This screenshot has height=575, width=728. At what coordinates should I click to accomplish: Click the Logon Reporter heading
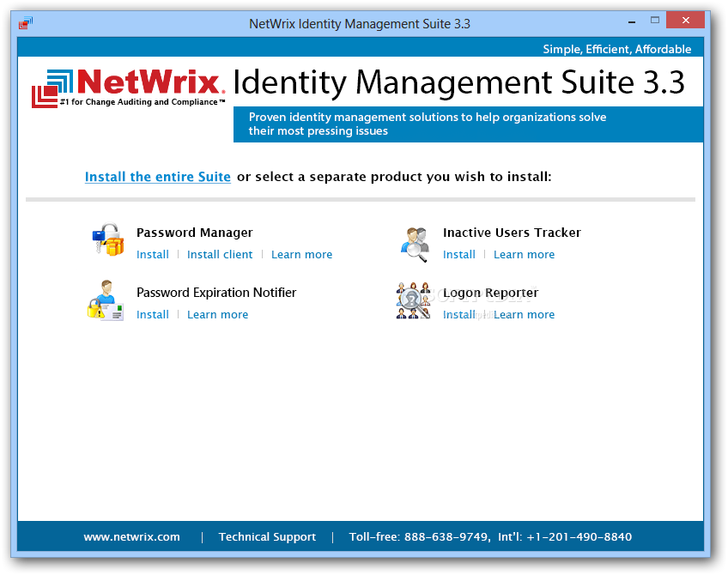[490, 293]
